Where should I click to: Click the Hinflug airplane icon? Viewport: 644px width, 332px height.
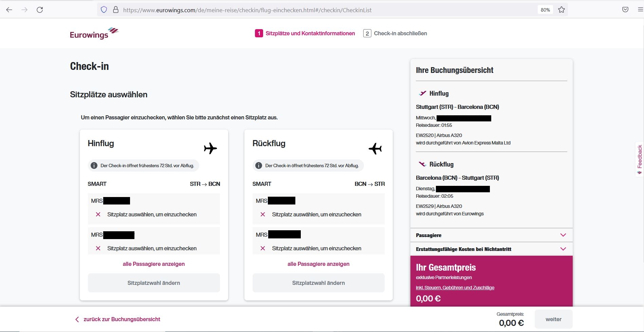210,148
